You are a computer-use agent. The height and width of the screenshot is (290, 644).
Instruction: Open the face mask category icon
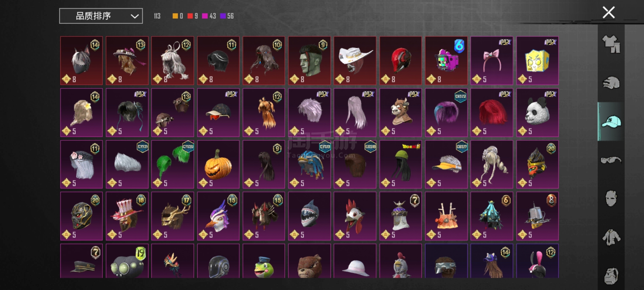611,198
